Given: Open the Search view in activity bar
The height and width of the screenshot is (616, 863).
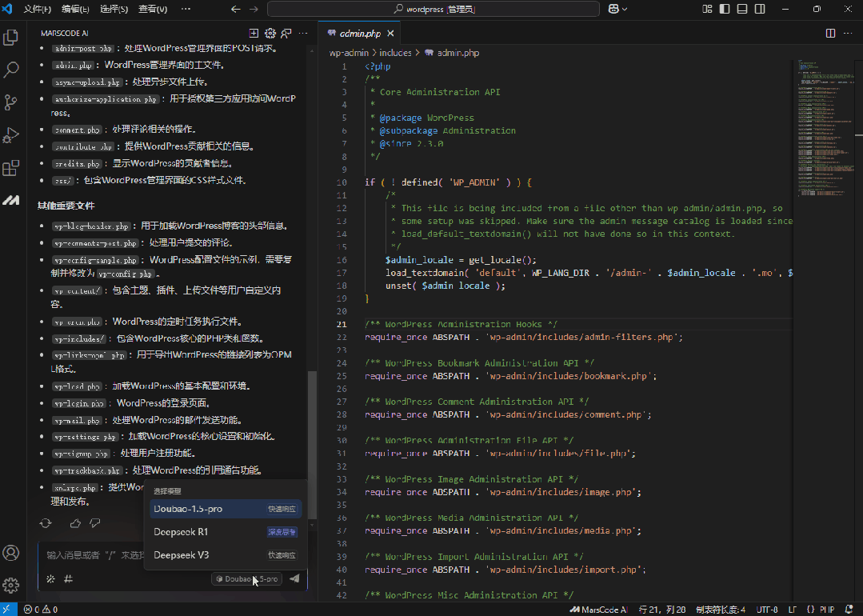Looking at the screenshot, I should coord(11,70).
